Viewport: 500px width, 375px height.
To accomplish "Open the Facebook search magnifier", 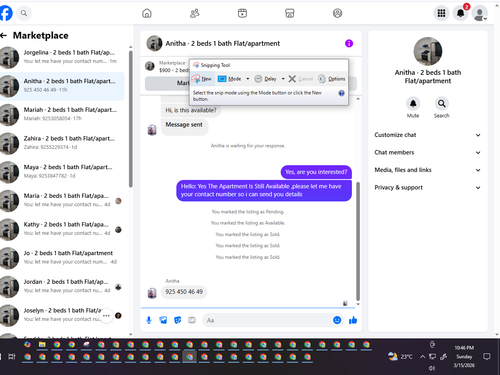I will (x=24, y=13).
